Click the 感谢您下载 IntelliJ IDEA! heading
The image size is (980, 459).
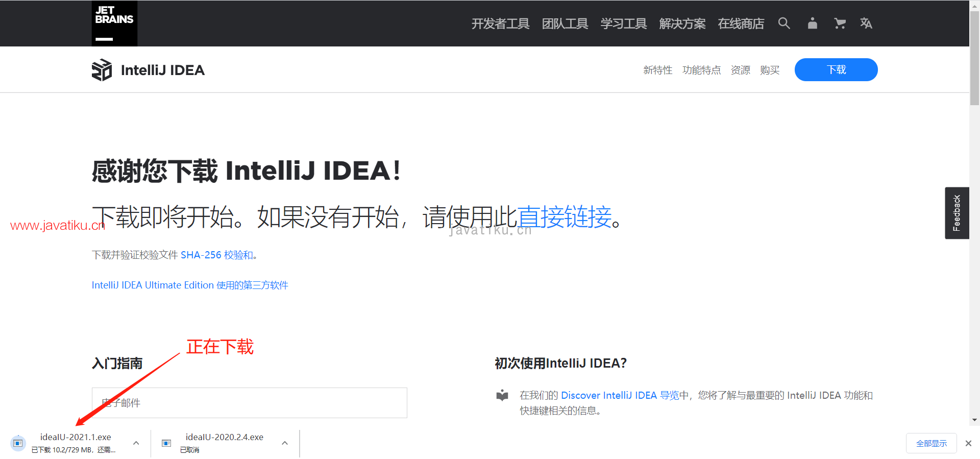tap(246, 171)
